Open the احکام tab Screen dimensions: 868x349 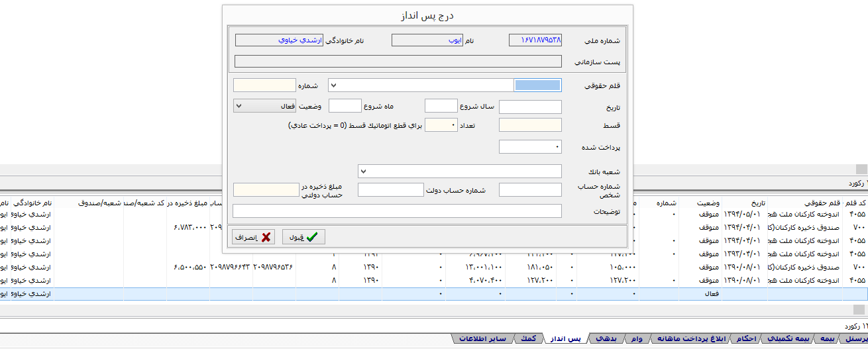[747, 339]
